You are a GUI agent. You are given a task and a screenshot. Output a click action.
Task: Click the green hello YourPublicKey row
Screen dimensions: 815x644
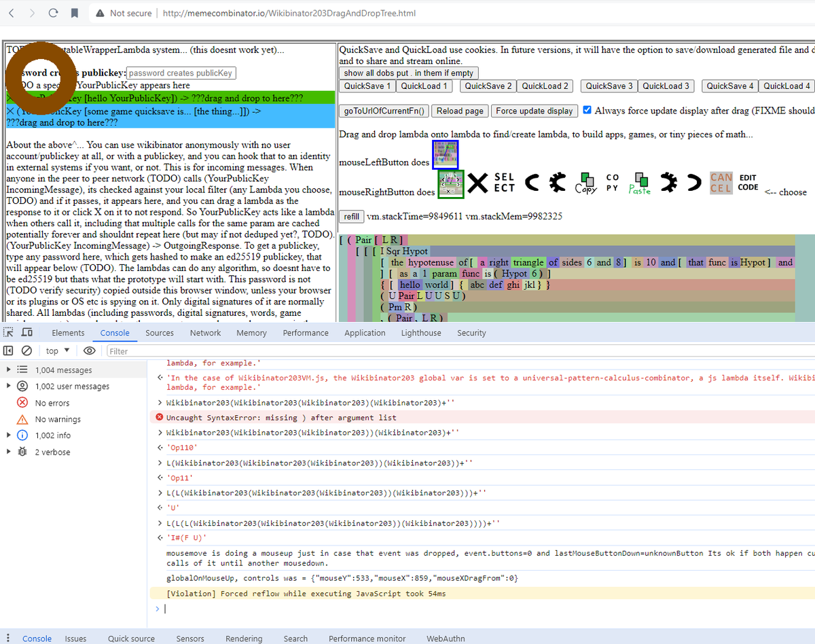pos(170,98)
